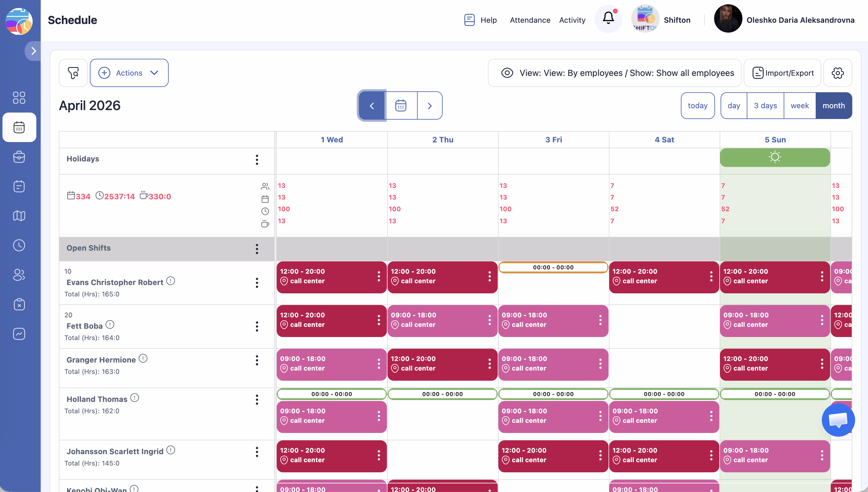
Task: Click the today button
Action: pos(697,106)
